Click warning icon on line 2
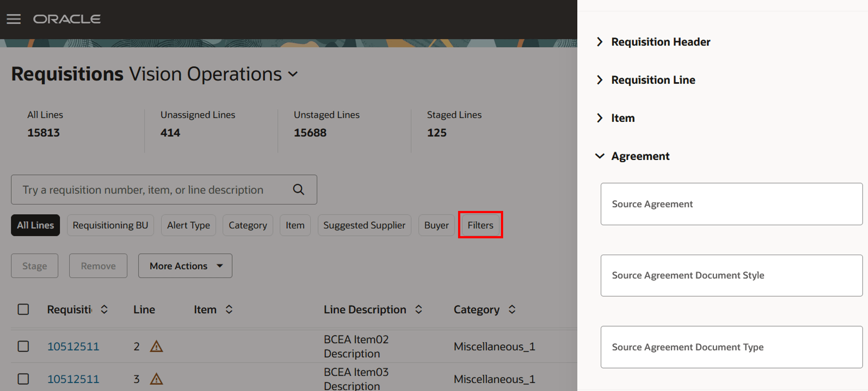 click(156, 346)
